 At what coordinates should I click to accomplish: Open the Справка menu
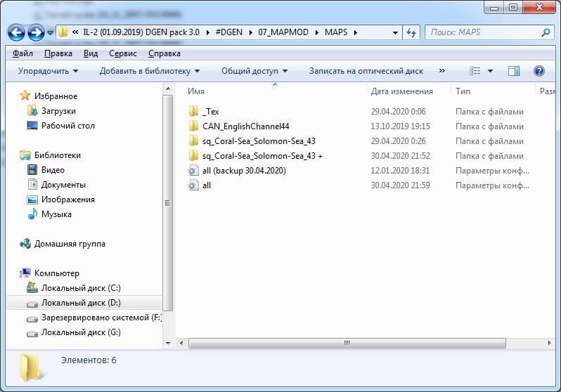click(165, 53)
